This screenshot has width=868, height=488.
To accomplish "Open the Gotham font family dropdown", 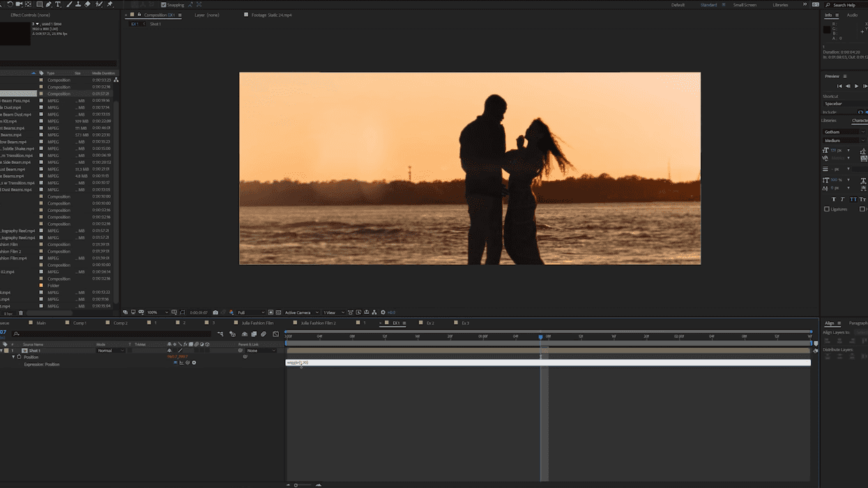I will [844, 132].
